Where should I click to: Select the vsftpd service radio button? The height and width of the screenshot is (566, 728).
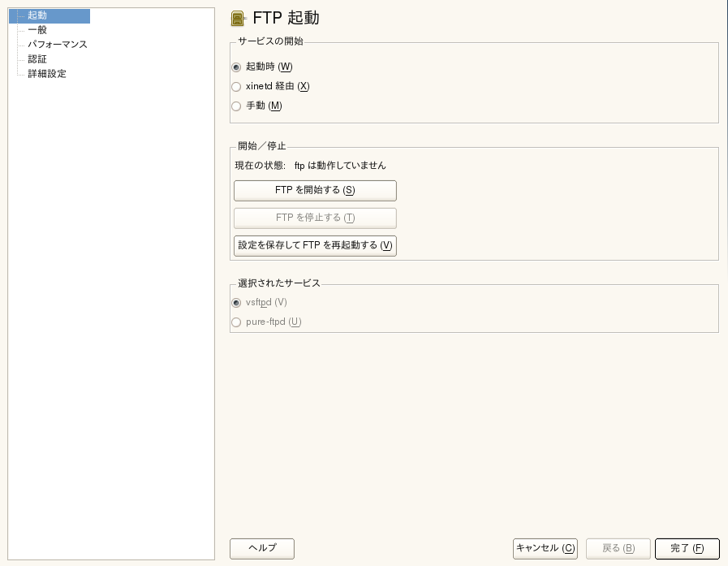[236, 302]
